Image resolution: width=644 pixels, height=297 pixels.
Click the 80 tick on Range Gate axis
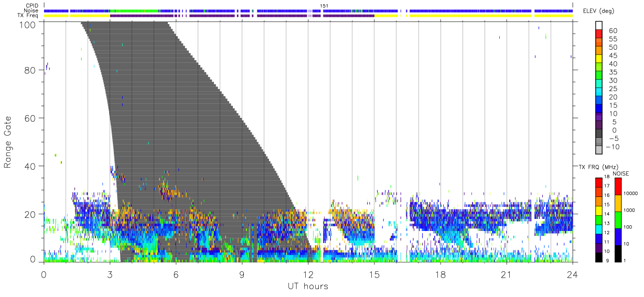point(30,70)
